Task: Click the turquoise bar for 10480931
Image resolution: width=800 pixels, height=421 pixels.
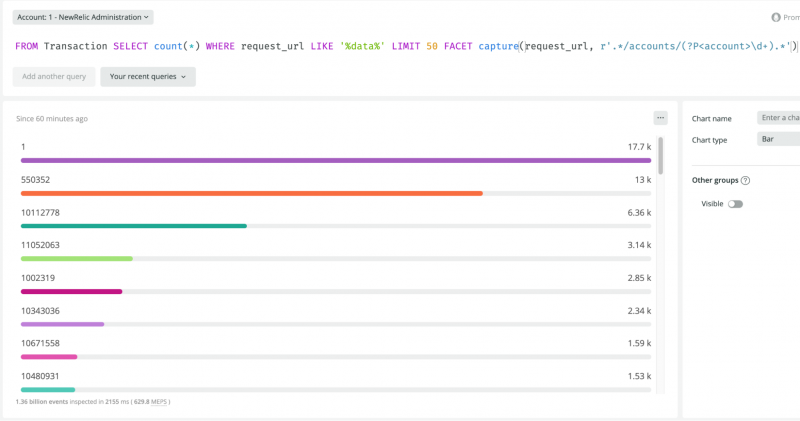Action: point(48,389)
